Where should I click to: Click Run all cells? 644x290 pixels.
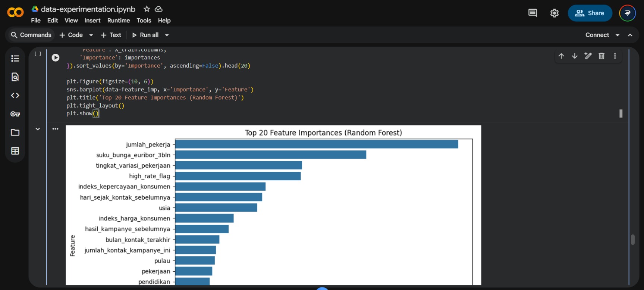pyautogui.click(x=145, y=35)
